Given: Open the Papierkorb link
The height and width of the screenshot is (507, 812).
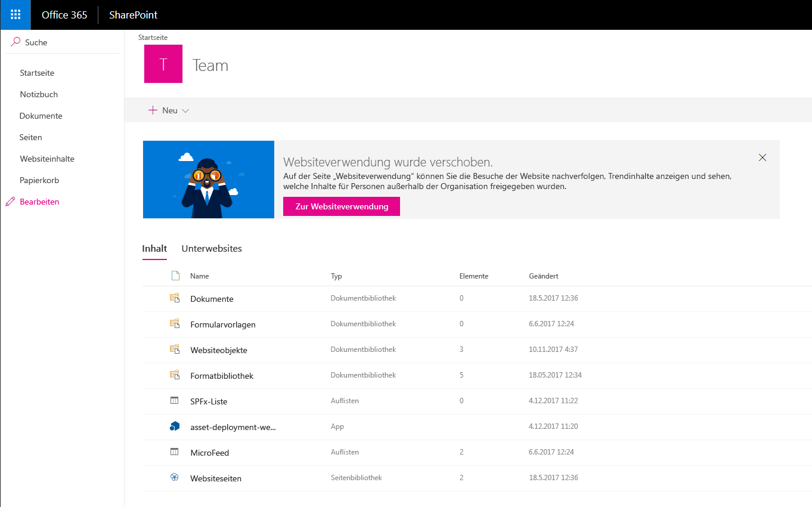Looking at the screenshot, I should [x=40, y=180].
